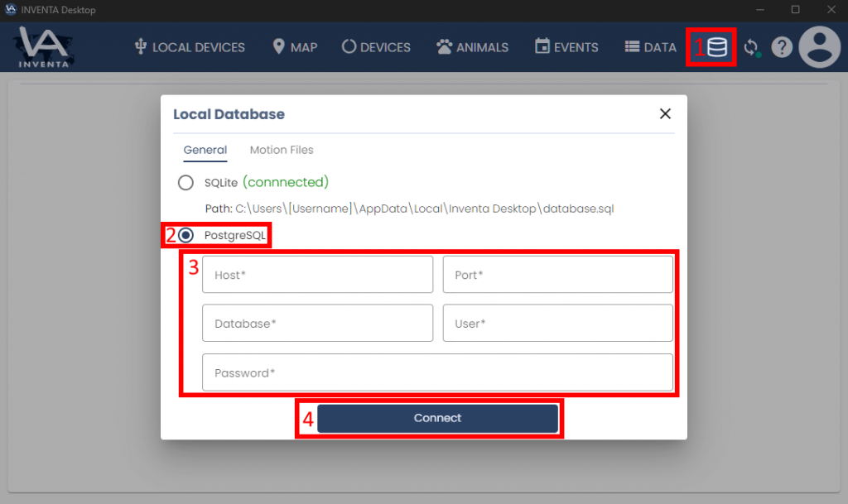Image resolution: width=848 pixels, height=504 pixels.
Task: Go to the Map page
Action: pyautogui.click(x=295, y=47)
